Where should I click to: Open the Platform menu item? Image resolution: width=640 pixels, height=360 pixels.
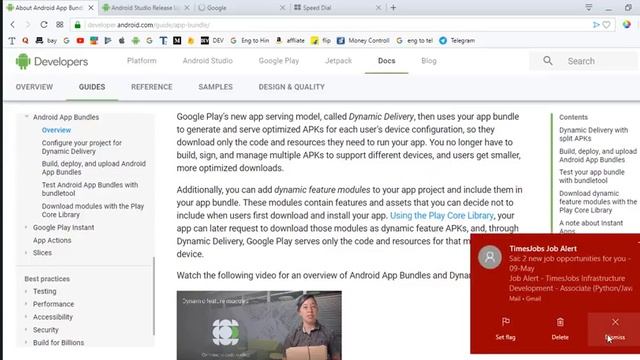point(142,61)
